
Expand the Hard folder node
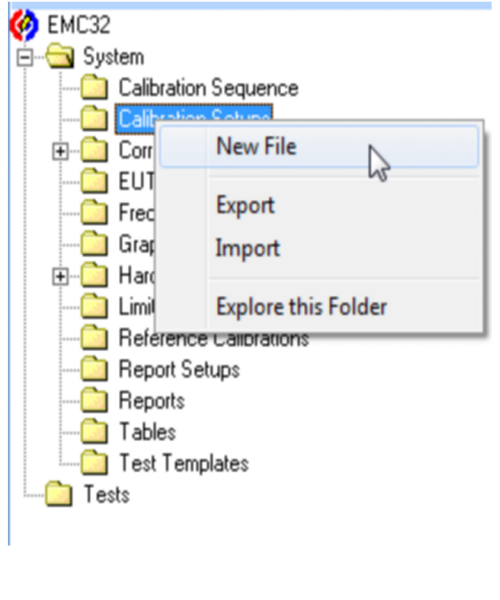60,277
